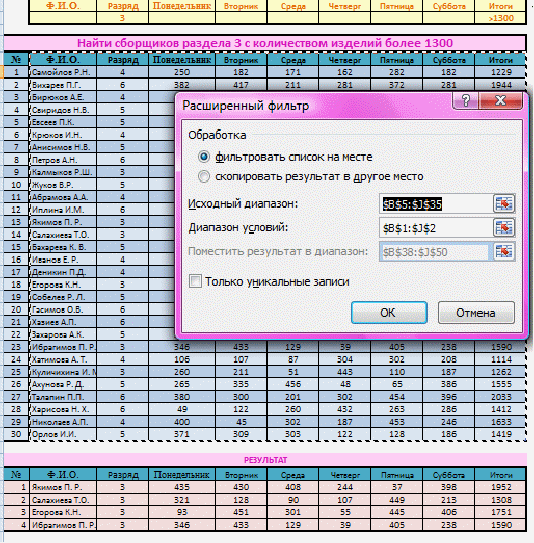The width and height of the screenshot is (534, 543).
Task: Click Понедельник value 250 for Самойлов
Action: point(182,72)
